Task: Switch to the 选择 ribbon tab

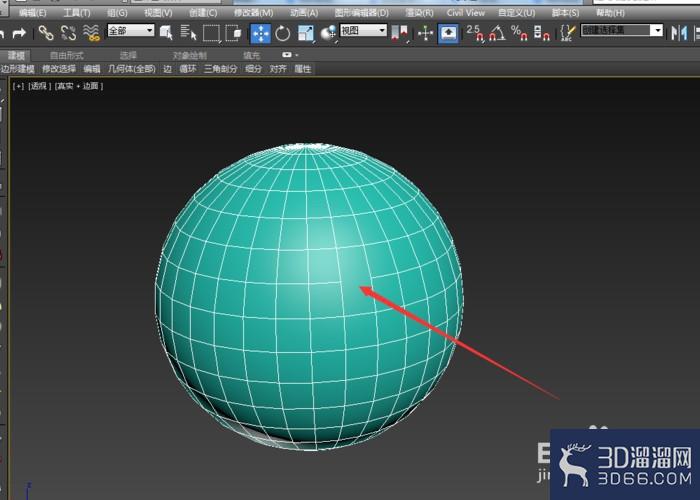Action: pos(128,55)
